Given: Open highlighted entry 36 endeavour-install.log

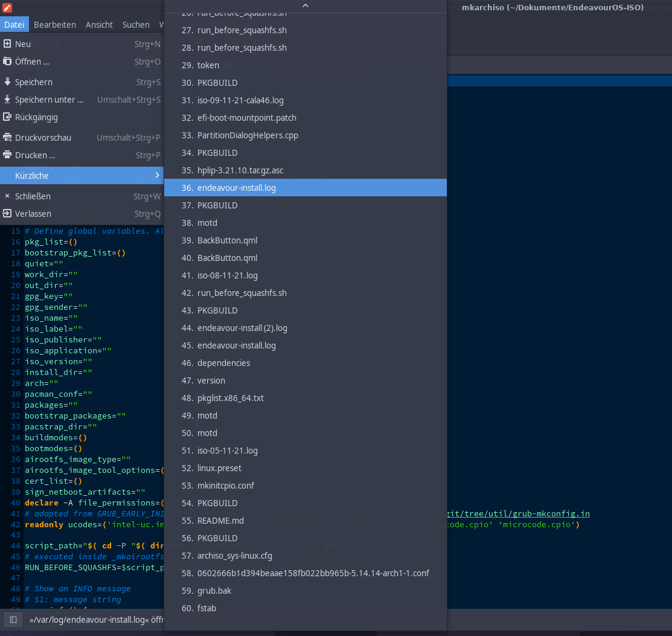Looking at the screenshot, I should tap(305, 188).
